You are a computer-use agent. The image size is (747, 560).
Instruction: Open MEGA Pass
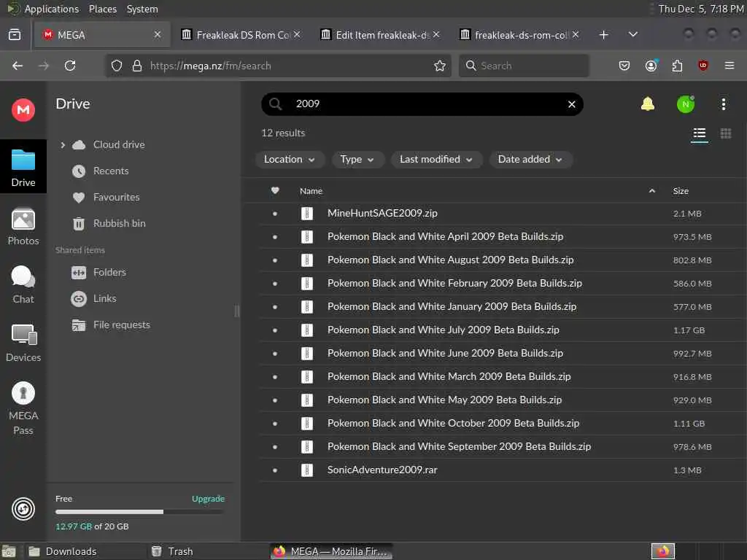tap(23, 408)
